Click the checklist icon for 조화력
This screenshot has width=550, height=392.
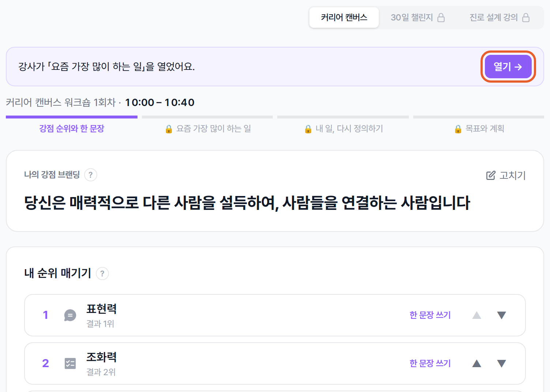[70, 363]
